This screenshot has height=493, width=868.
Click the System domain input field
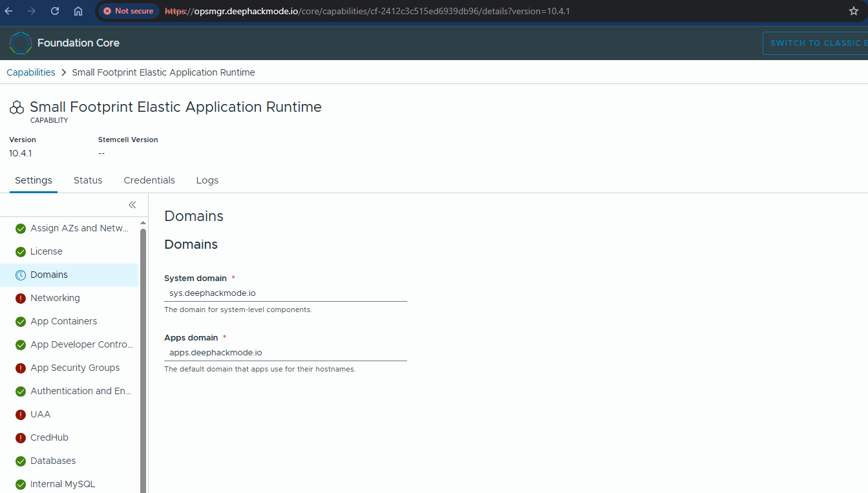coord(286,293)
